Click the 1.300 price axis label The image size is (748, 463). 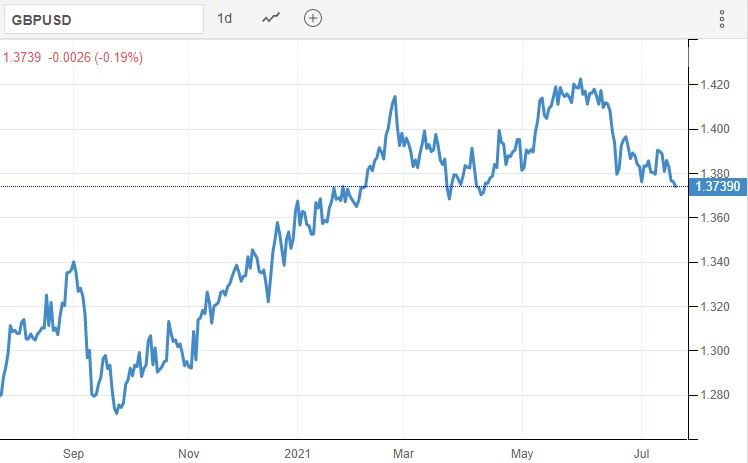[x=715, y=351]
